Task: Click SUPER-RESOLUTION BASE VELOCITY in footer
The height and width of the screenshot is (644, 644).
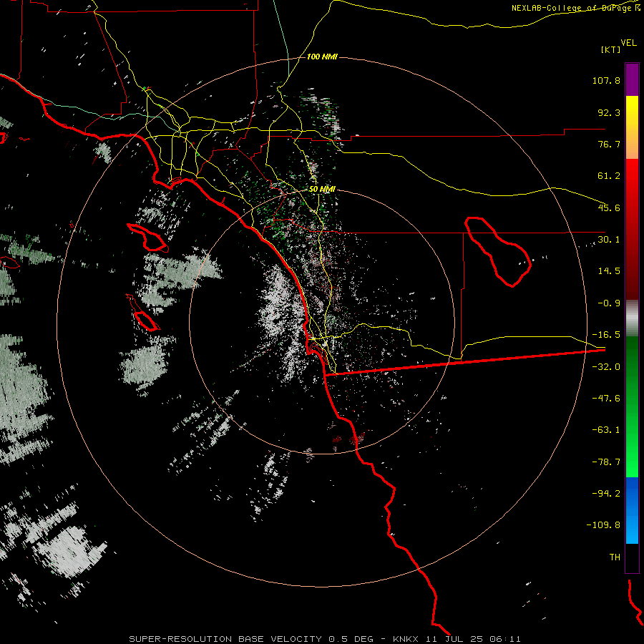Action: pyautogui.click(x=225, y=639)
